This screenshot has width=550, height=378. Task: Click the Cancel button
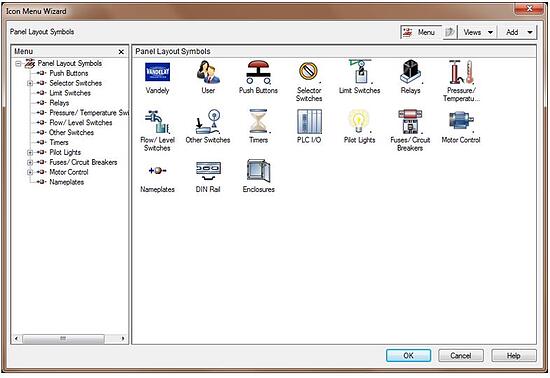[x=461, y=356]
